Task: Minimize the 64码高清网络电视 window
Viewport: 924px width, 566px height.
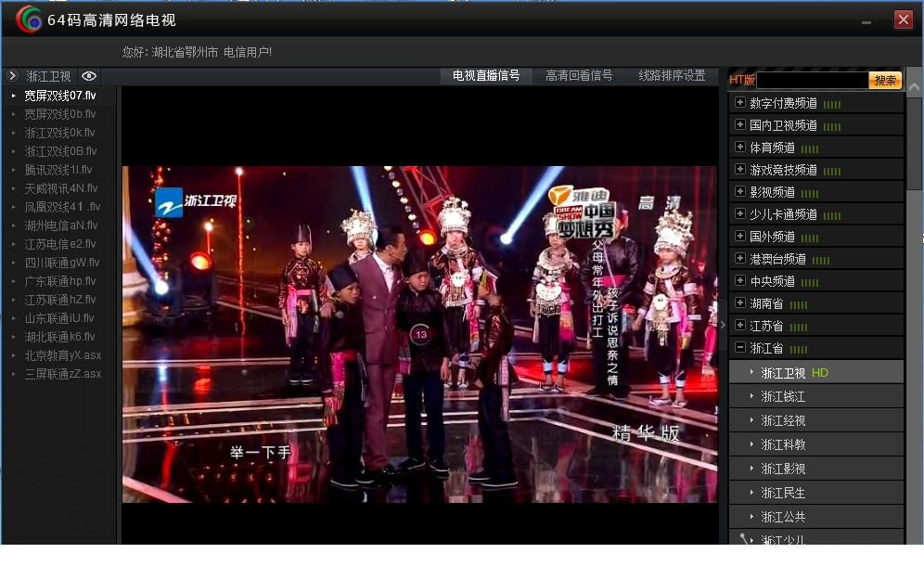Action: tap(866, 22)
